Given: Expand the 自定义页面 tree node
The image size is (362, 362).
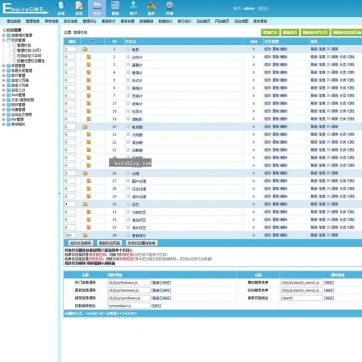Looking at the screenshot, I should (x=4, y=80).
